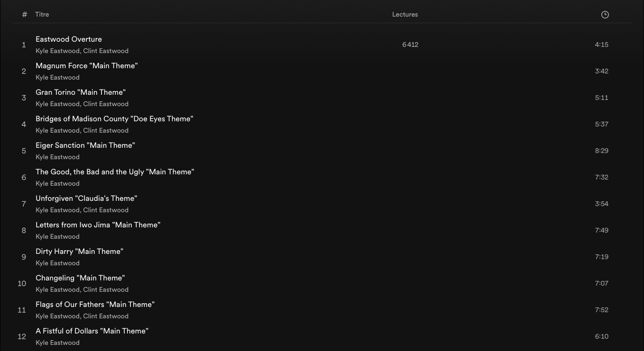The image size is (644, 351).
Task: Click the 8:29 duration of Eiger Sanction
Action: point(601,151)
